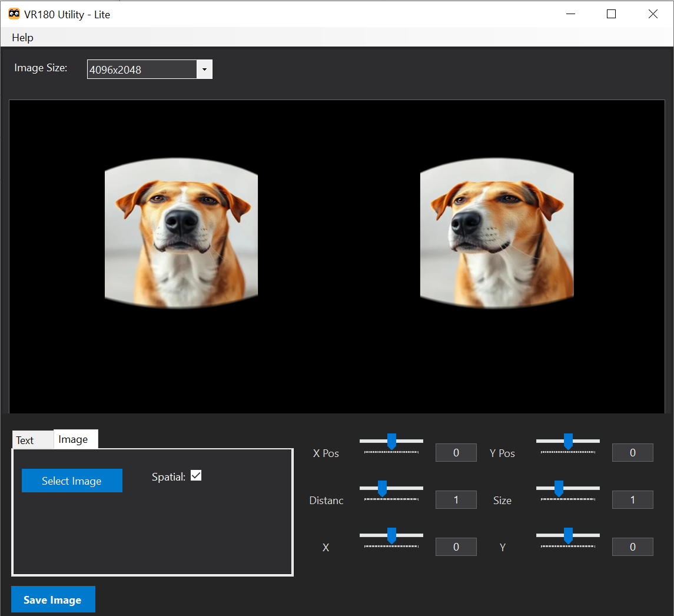
Task: Click the X slider handle in bottom row
Action: [391, 536]
